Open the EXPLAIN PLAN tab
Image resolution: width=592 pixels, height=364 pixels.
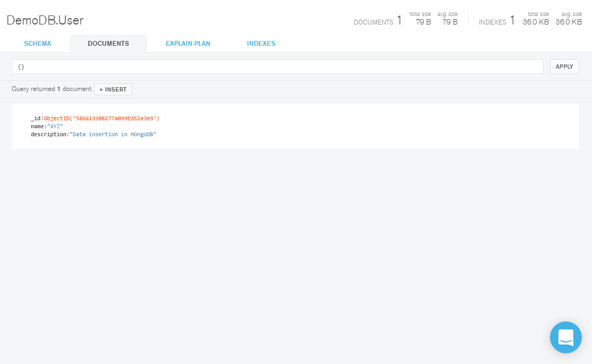(188, 44)
